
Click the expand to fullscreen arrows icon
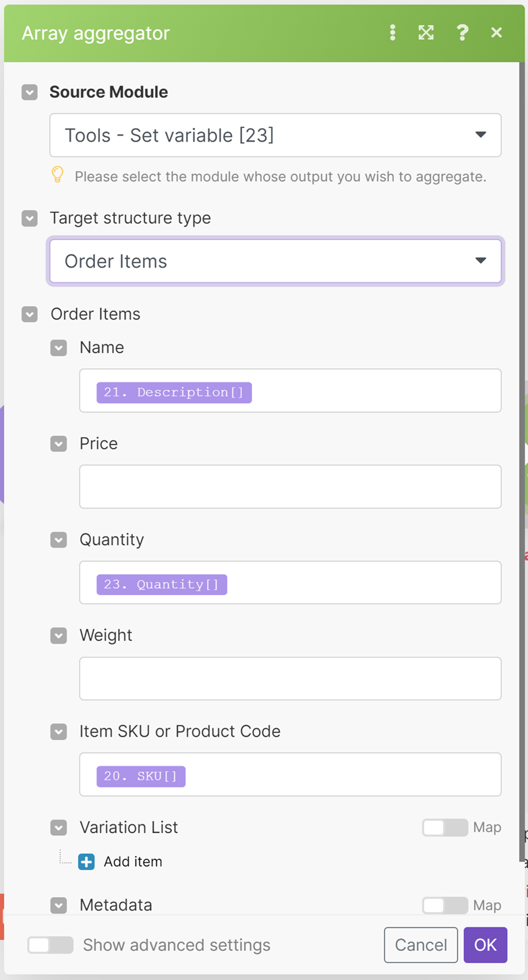[426, 33]
